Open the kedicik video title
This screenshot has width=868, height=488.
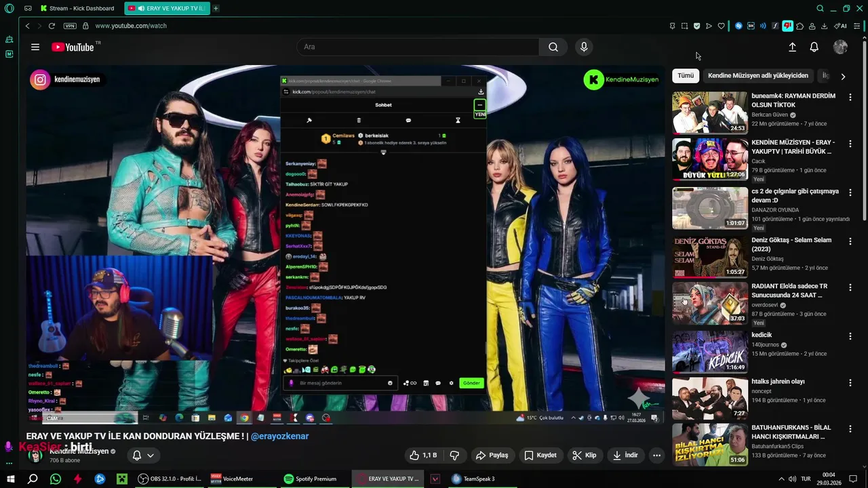[x=762, y=335]
